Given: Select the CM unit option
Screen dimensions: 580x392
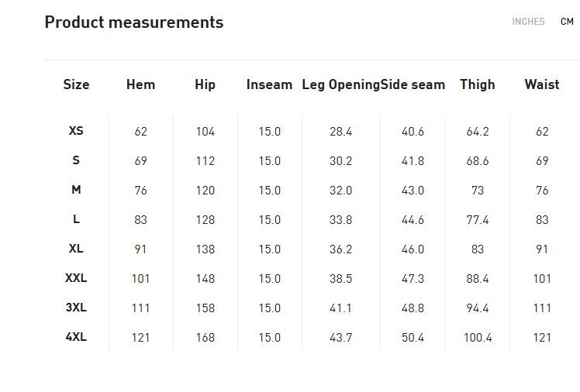Looking at the screenshot, I should 567,22.
